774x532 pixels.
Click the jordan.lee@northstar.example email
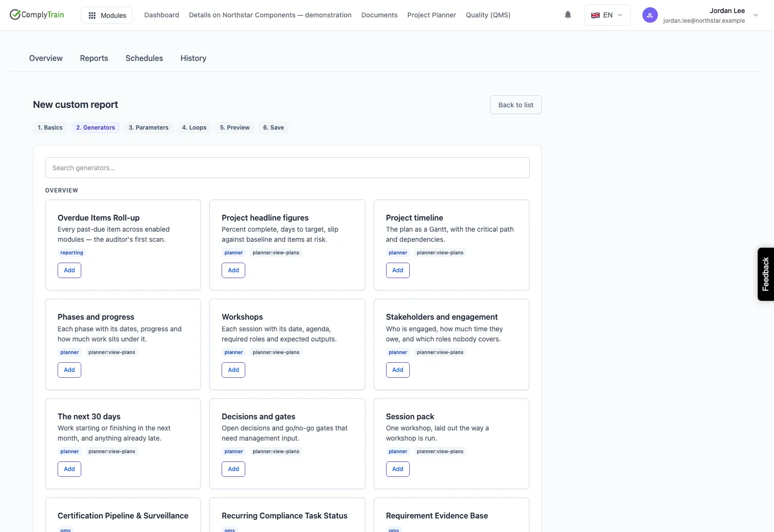[704, 21]
